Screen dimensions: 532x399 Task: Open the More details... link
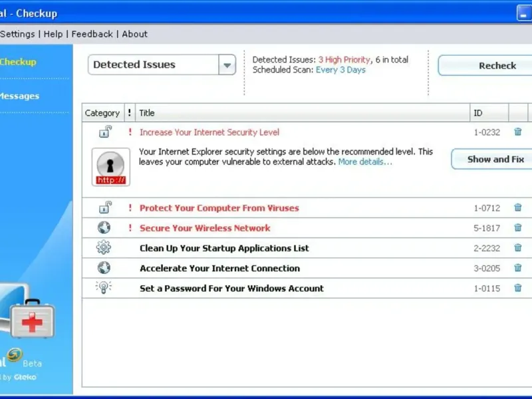coord(365,162)
